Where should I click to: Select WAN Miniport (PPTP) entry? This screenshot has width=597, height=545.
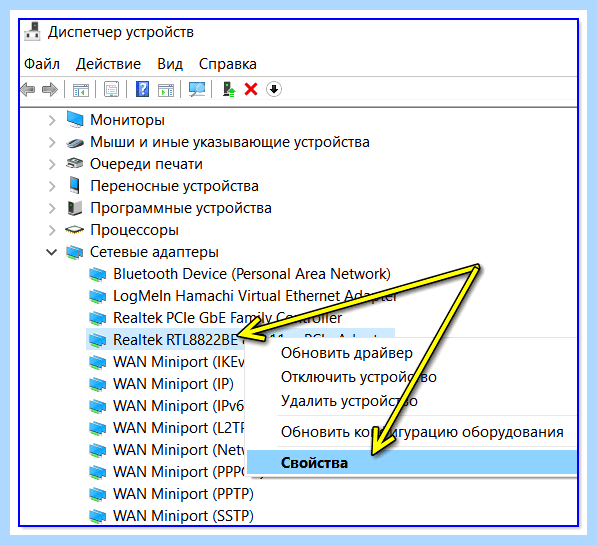[183, 494]
